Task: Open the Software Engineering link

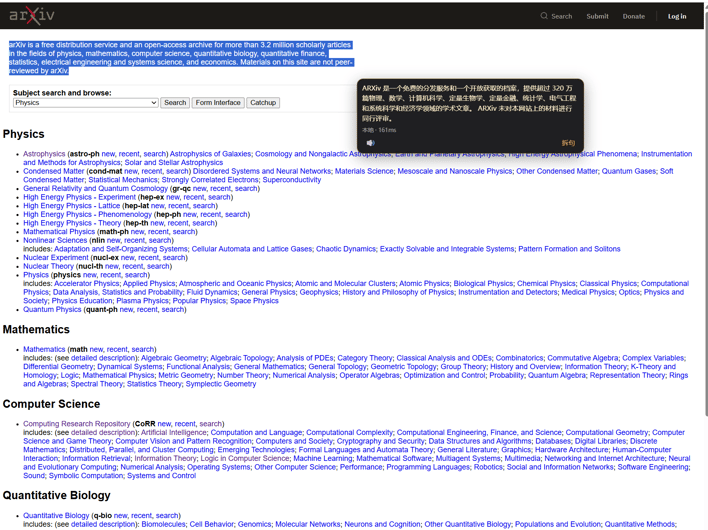Action: click(x=653, y=467)
